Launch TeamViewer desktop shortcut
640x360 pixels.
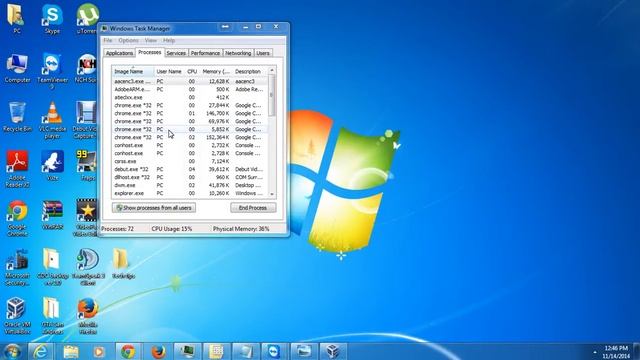52,70
